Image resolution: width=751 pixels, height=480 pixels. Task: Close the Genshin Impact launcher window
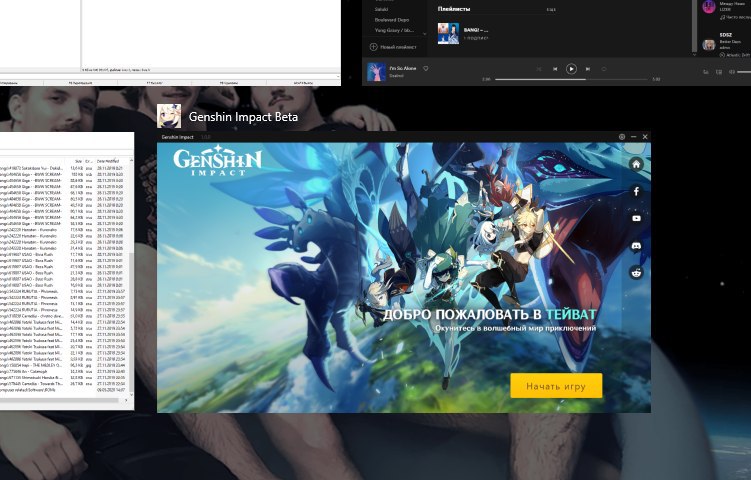click(645, 137)
